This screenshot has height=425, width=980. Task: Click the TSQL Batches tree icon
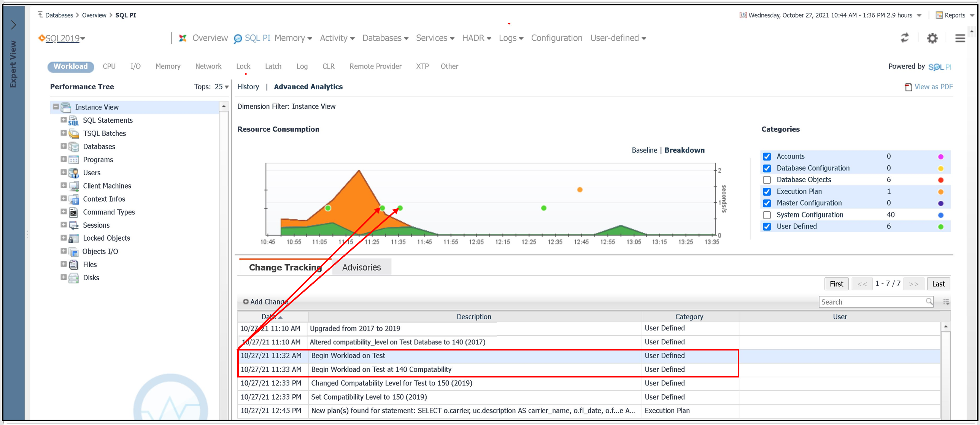[x=73, y=133]
